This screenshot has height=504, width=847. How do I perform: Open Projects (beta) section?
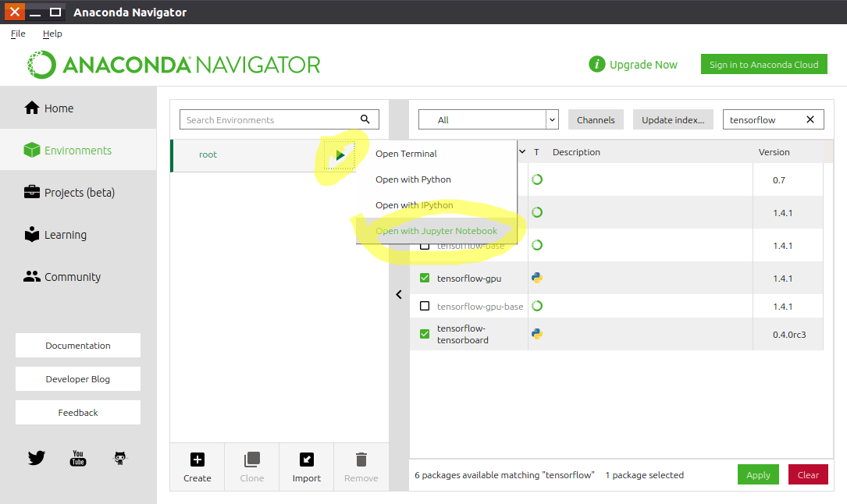coord(78,192)
